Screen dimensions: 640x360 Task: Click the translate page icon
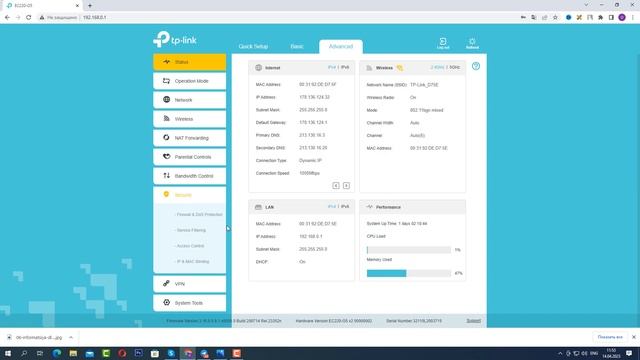534,18
